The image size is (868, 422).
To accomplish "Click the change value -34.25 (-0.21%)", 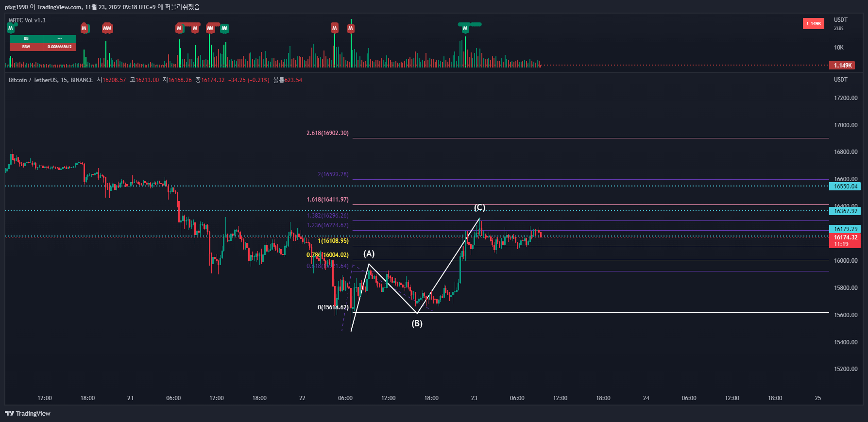I will [x=249, y=80].
